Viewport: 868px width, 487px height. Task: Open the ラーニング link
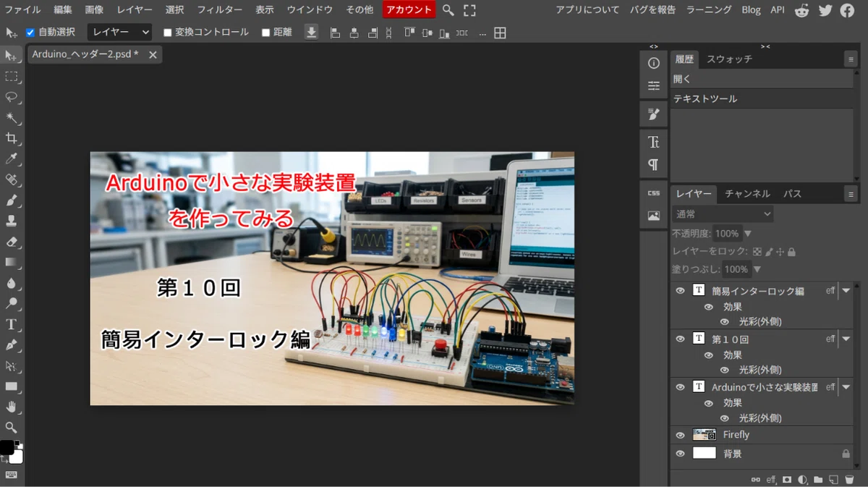[x=709, y=10]
